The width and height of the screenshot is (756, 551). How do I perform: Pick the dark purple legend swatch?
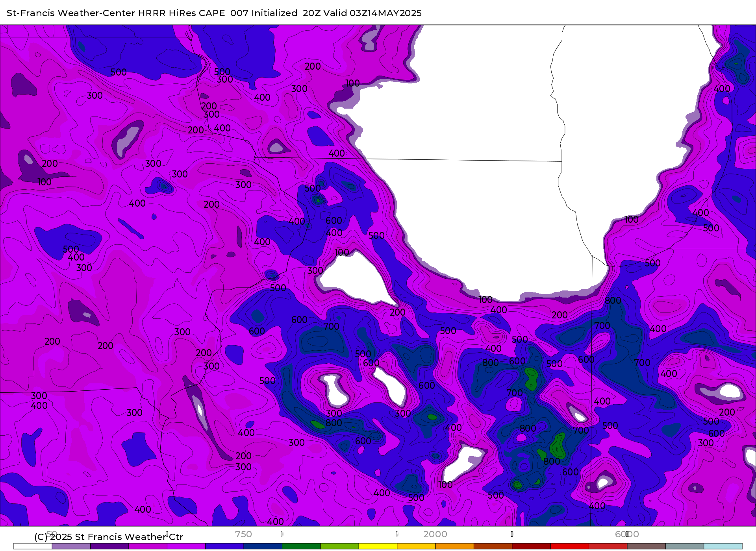[x=109, y=546]
